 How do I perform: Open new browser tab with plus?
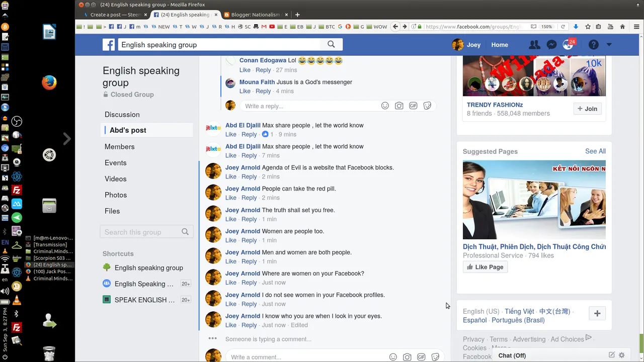297,15
